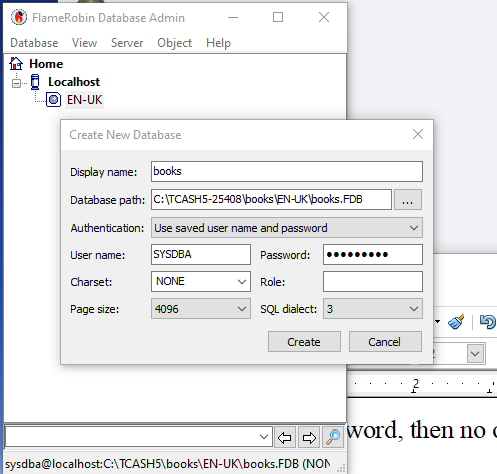
Task: Click the EN-UK database icon
Action: pos(53,100)
